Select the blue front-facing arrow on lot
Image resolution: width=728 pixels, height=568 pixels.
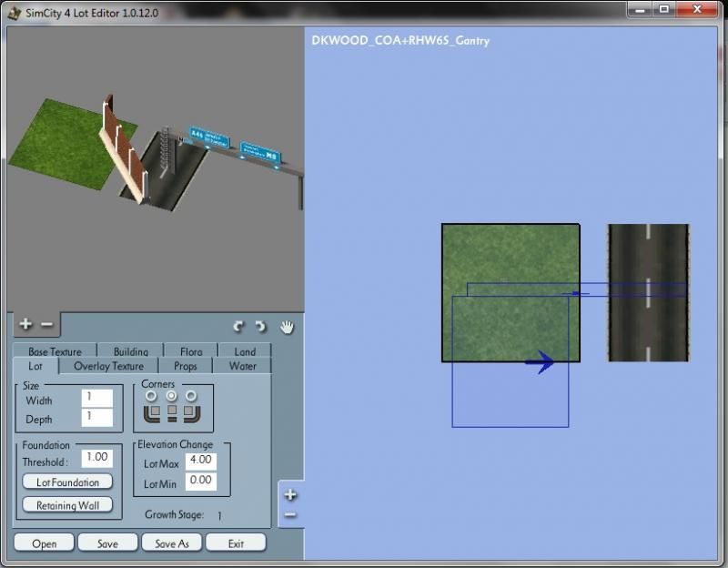coord(540,362)
